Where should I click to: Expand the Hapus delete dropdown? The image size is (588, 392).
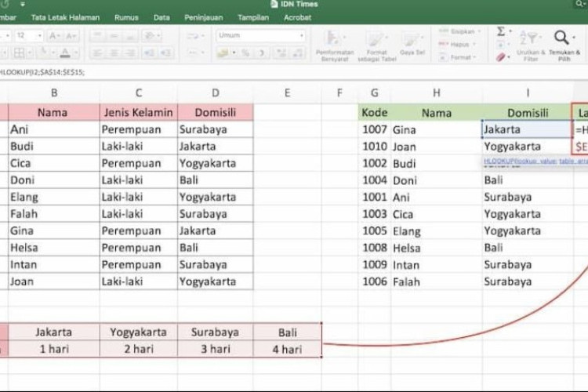[474, 45]
